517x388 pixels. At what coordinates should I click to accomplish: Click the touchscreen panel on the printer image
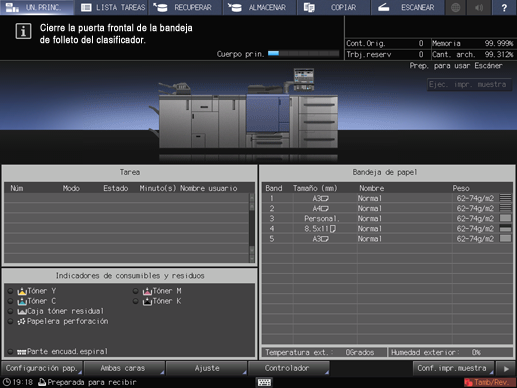point(304,77)
